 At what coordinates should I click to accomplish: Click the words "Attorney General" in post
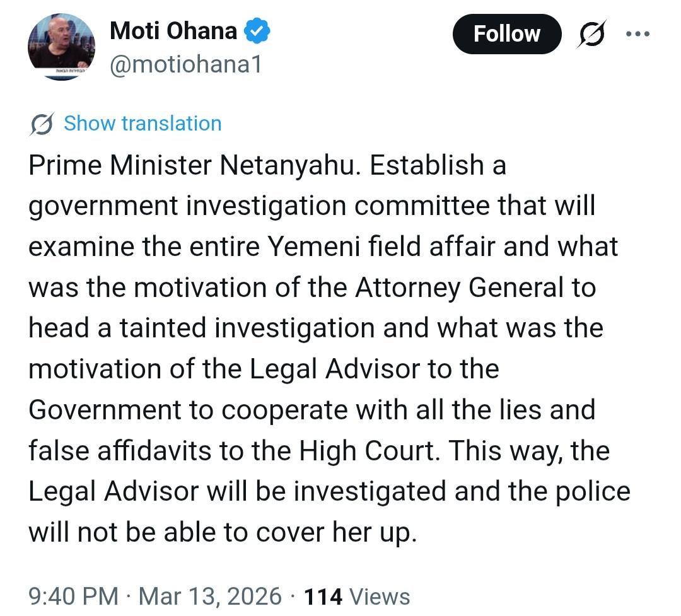click(458, 288)
